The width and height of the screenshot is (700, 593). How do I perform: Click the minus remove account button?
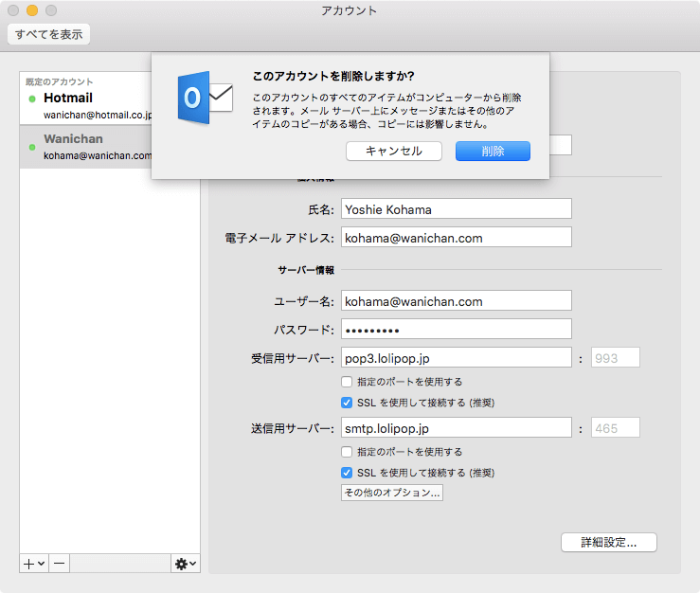[59, 564]
